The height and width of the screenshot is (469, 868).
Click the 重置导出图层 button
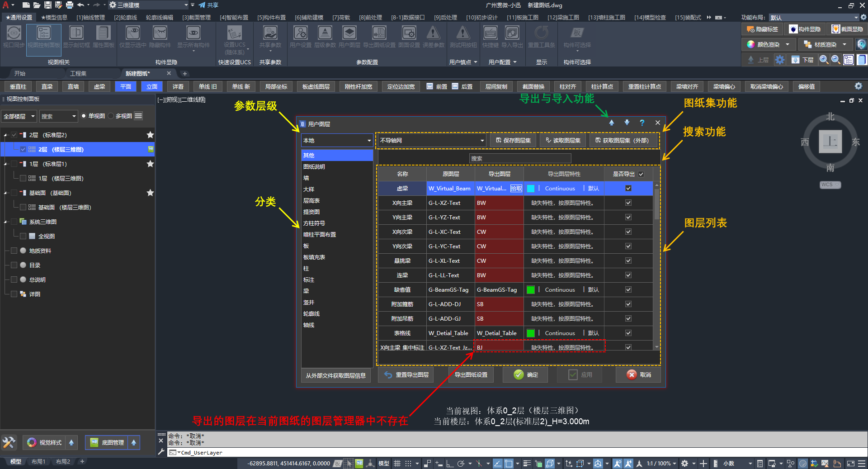(406, 375)
